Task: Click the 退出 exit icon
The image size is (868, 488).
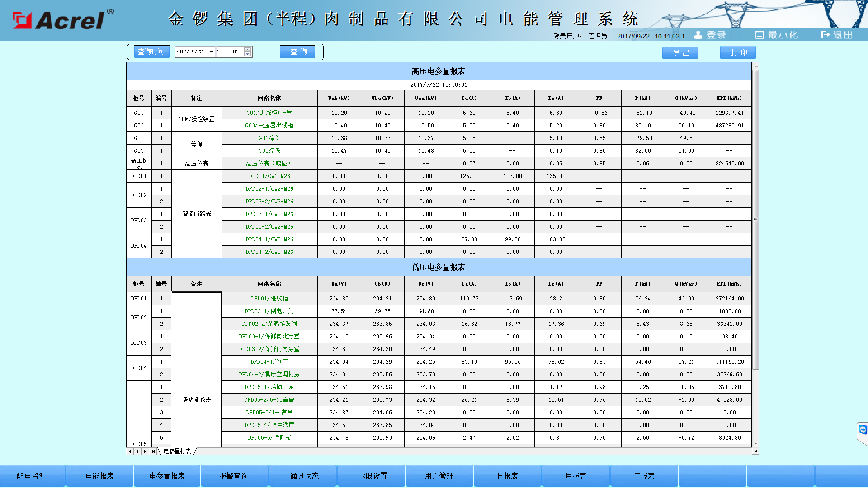Action: (825, 35)
